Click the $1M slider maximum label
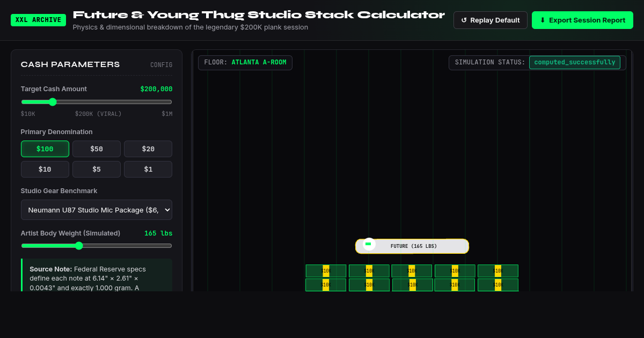Viewport: 644px width, 338px height. pyautogui.click(x=167, y=114)
